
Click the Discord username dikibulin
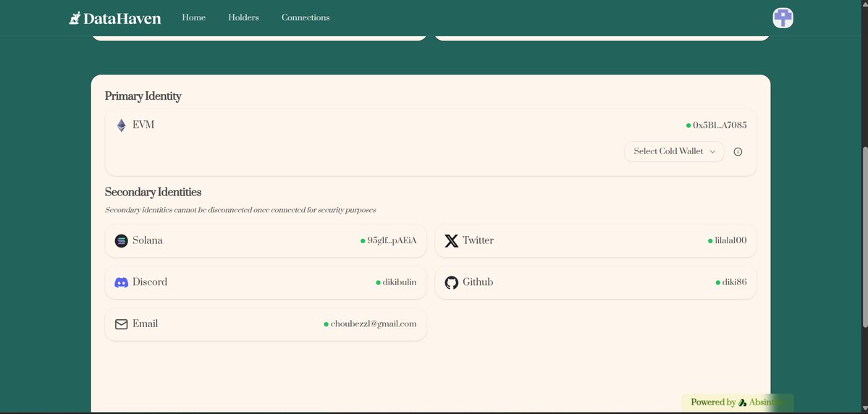pos(400,282)
